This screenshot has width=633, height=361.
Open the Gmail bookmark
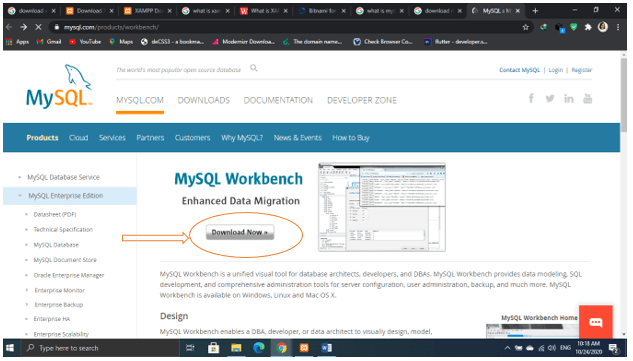[49, 42]
